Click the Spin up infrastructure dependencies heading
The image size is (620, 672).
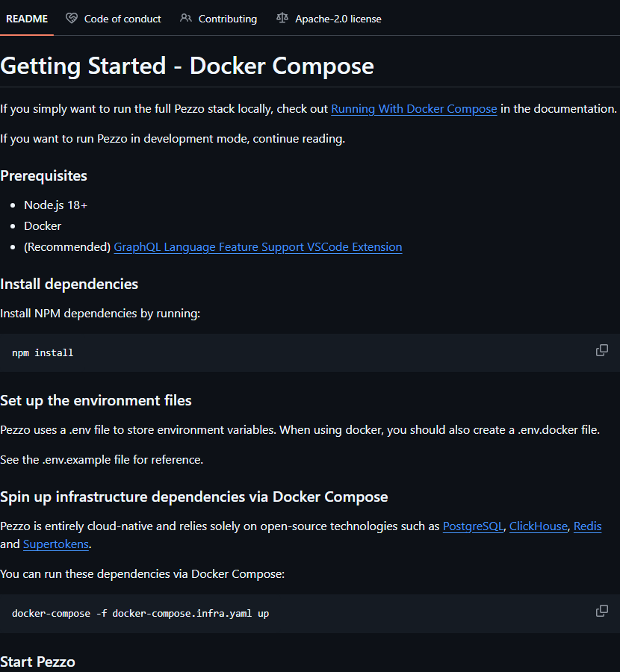(193, 497)
